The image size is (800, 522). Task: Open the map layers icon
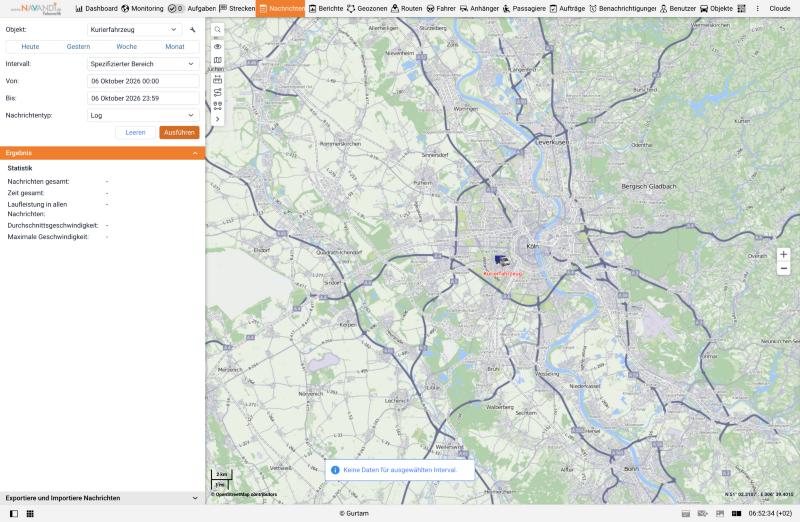(x=217, y=60)
